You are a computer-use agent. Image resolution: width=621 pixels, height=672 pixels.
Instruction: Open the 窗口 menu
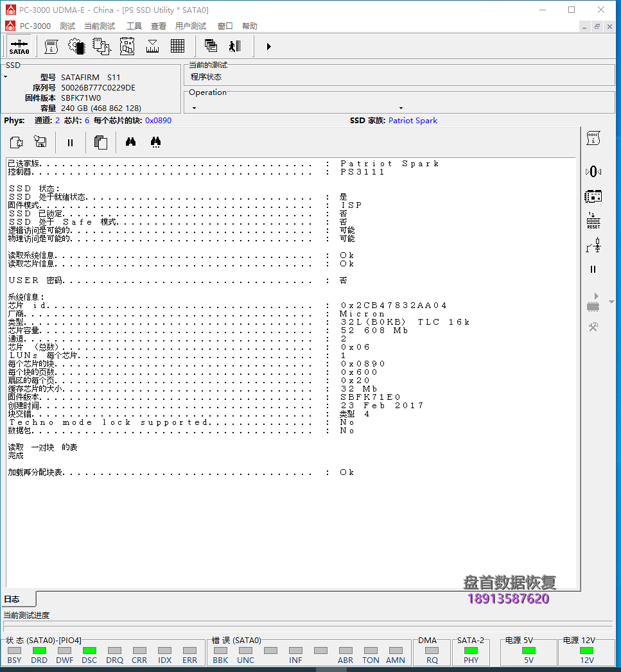tap(225, 26)
